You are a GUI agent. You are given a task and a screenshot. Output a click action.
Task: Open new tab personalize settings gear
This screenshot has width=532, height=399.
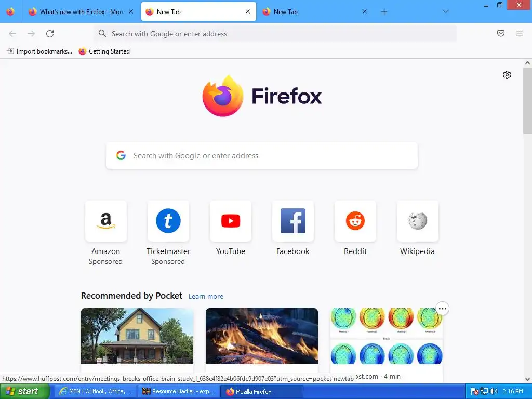[x=507, y=75]
